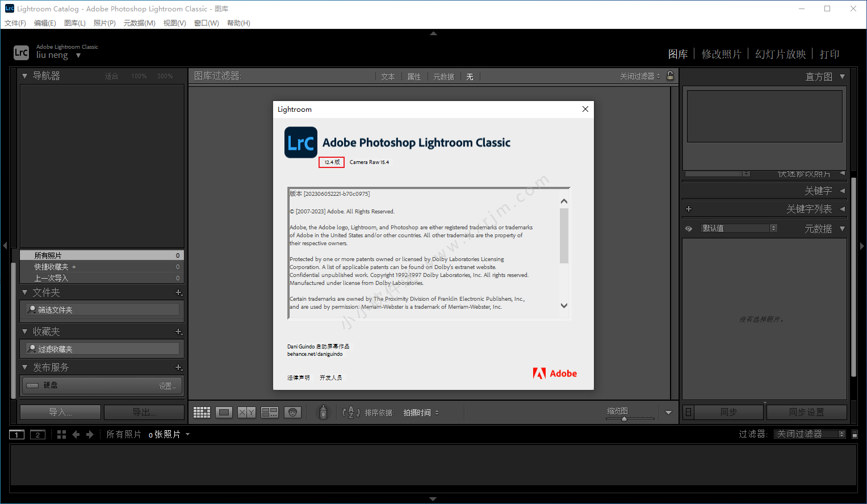Toggle the metadata eye icon next to 默认值
867x504 pixels.
[688, 228]
